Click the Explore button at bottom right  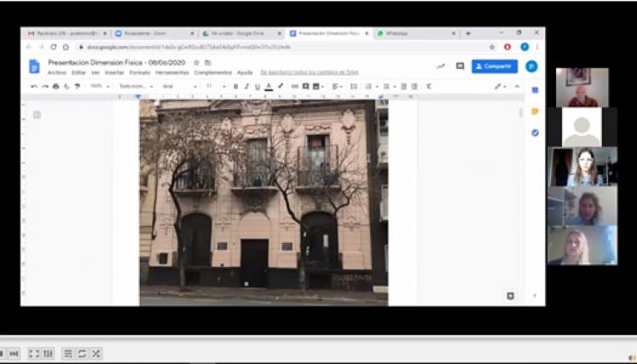pyautogui.click(x=510, y=296)
